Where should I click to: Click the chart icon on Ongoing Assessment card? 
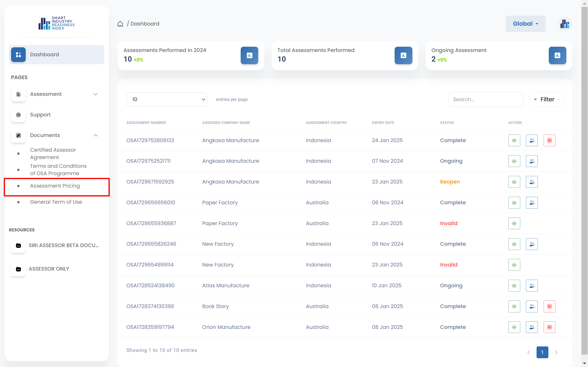tap(557, 55)
